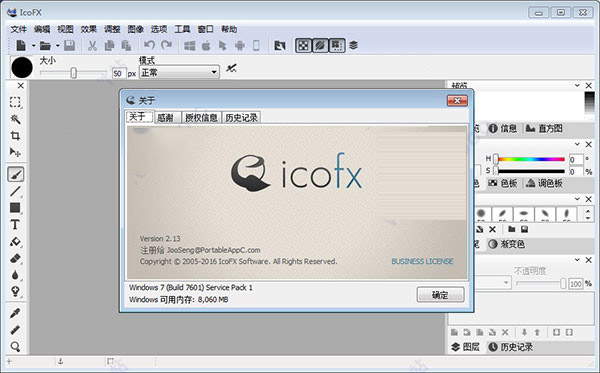Image resolution: width=600 pixels, height=373 pixels.
Task: Select the rectangular marquee tool
Action: (x=15, y=102)
